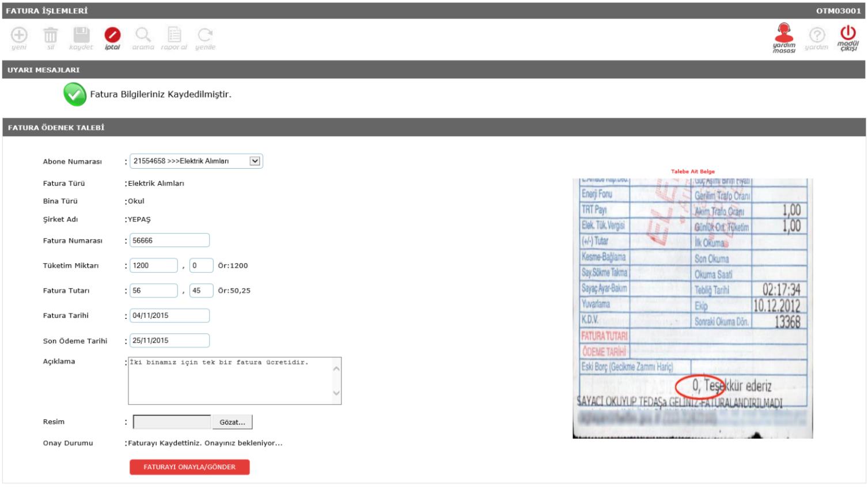
Task: Click the Resim file path field
Action: pyautogui.click(x=172, y=422)
